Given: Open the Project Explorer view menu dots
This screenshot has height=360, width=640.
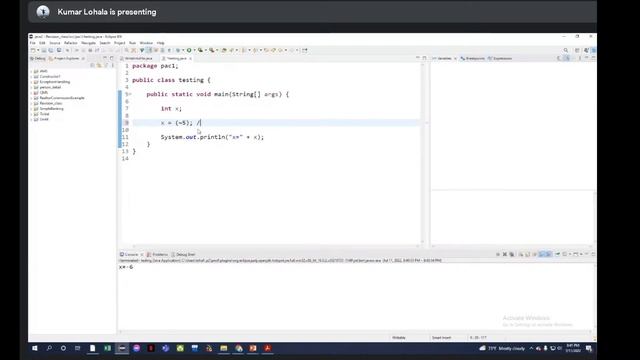Looking at the screenshot, I should (113, 65).
